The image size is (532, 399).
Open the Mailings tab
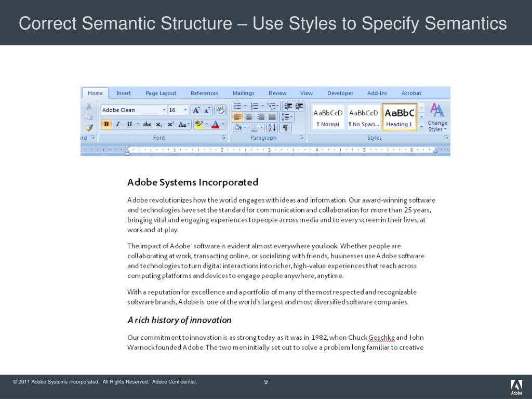click(x=243, y=93)
